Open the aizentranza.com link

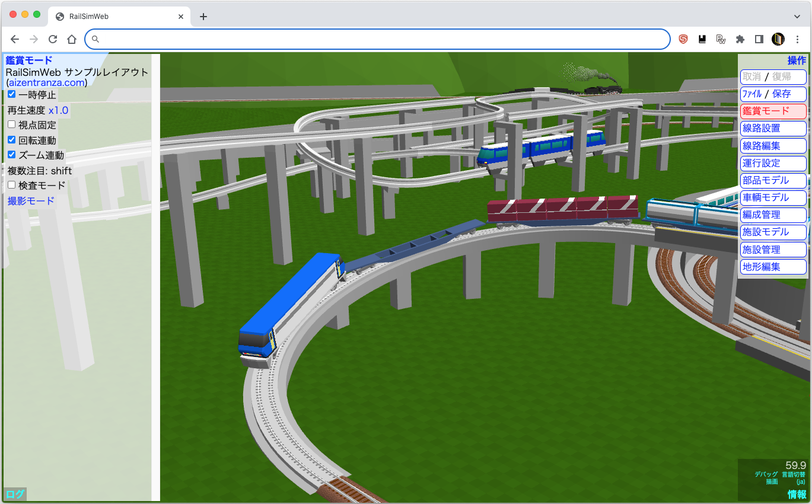click(47, 83)
